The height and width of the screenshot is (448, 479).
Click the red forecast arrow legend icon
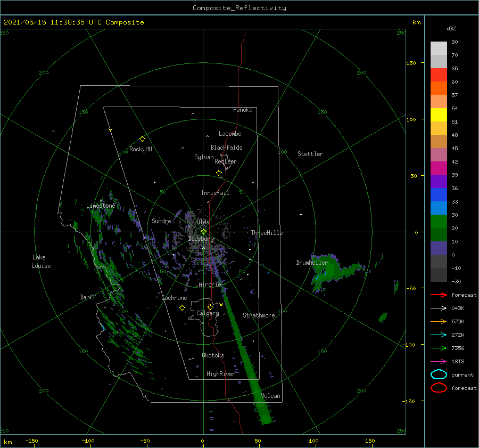click(439, 295)
